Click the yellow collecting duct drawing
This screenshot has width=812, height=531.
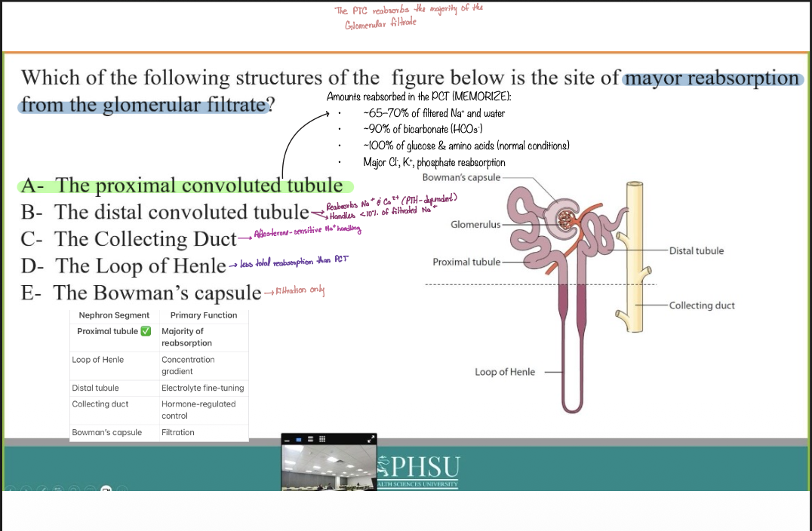tap(635, 256)
